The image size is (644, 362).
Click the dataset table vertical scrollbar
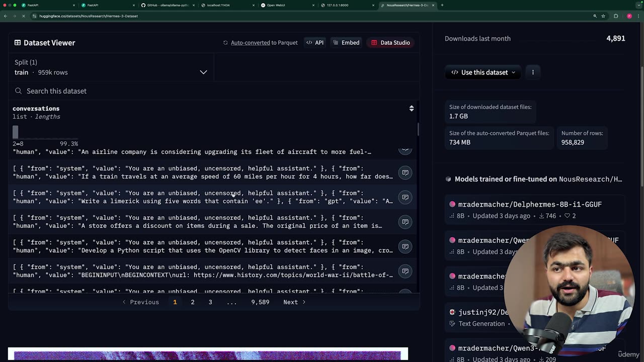tap(418, 129)
